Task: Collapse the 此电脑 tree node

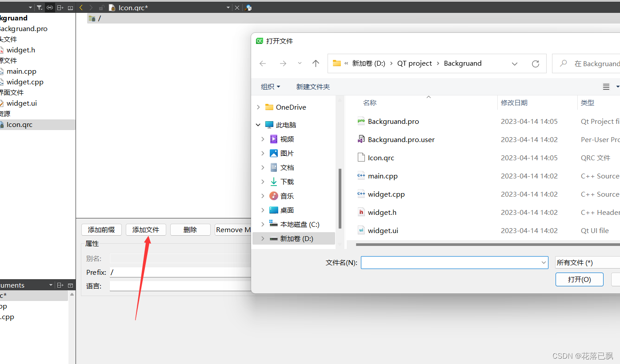Action: point(258,125)
